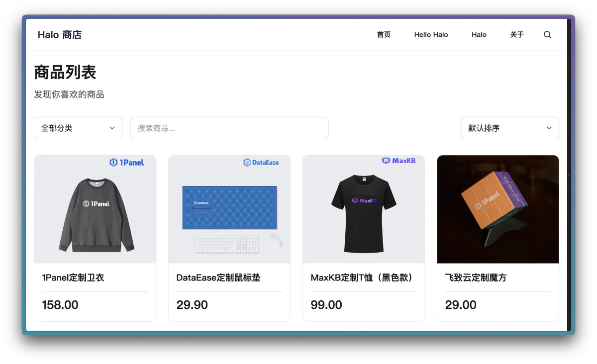This screenshot has width=597, height=364.
Task: Click inside the 搜索商品 search box
Action: 229,128
